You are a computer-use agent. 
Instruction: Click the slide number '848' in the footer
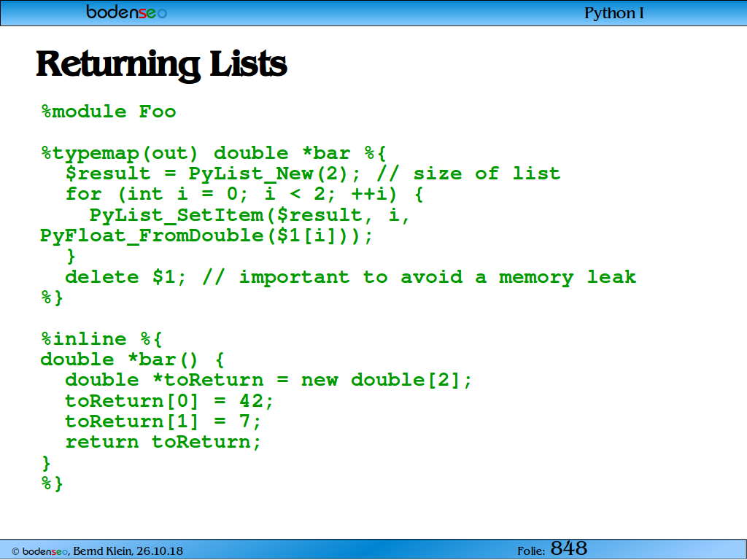coord(569,548)
